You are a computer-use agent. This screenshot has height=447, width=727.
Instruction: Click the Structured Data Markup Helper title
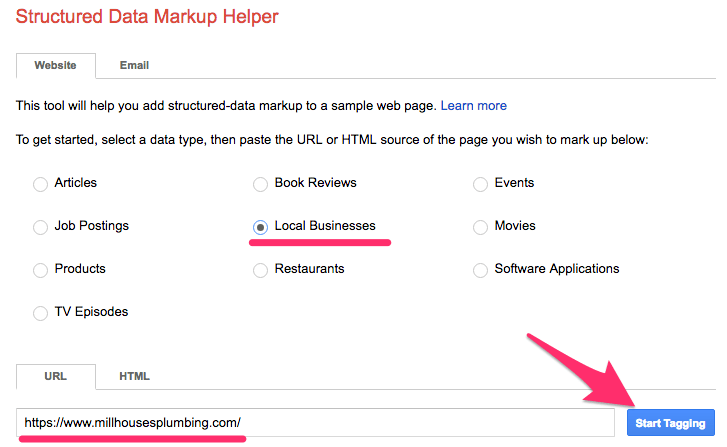pos(147,17)
